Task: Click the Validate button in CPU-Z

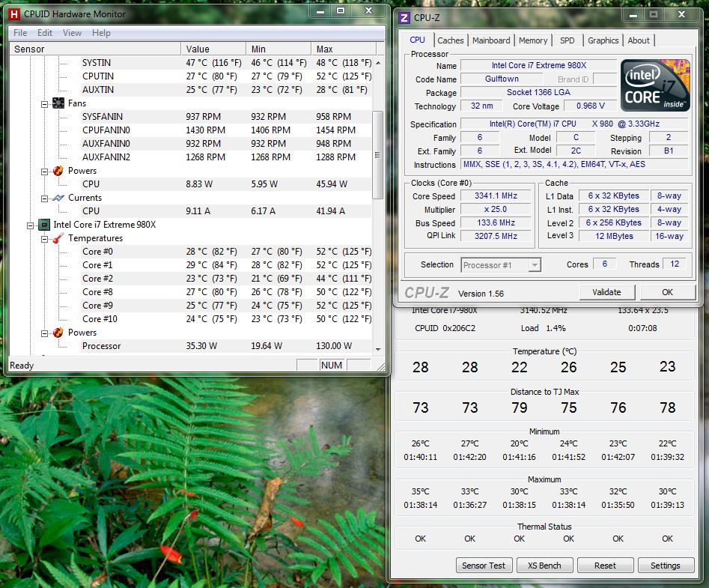Action: [607, 292]
